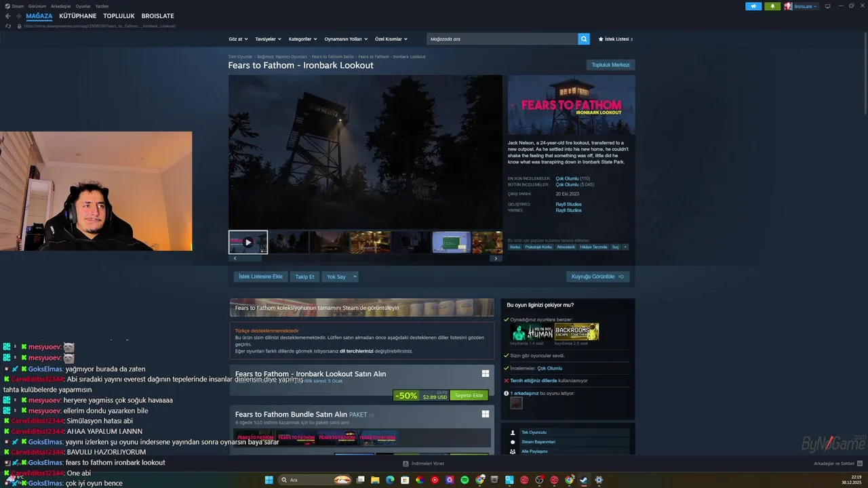Click the plus button to add tag

pos(625,247)
